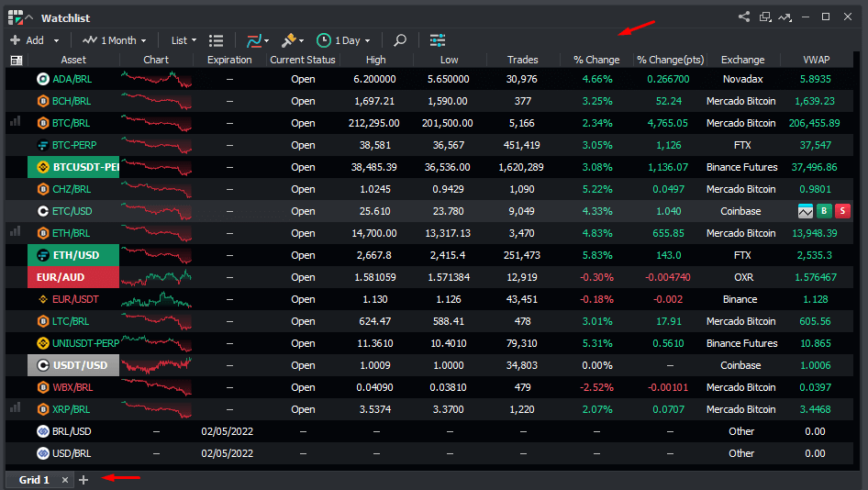Screen dimensions: 868x490
Task: Open the 1 Day interval dropdown
Action: tap(343, 40)
